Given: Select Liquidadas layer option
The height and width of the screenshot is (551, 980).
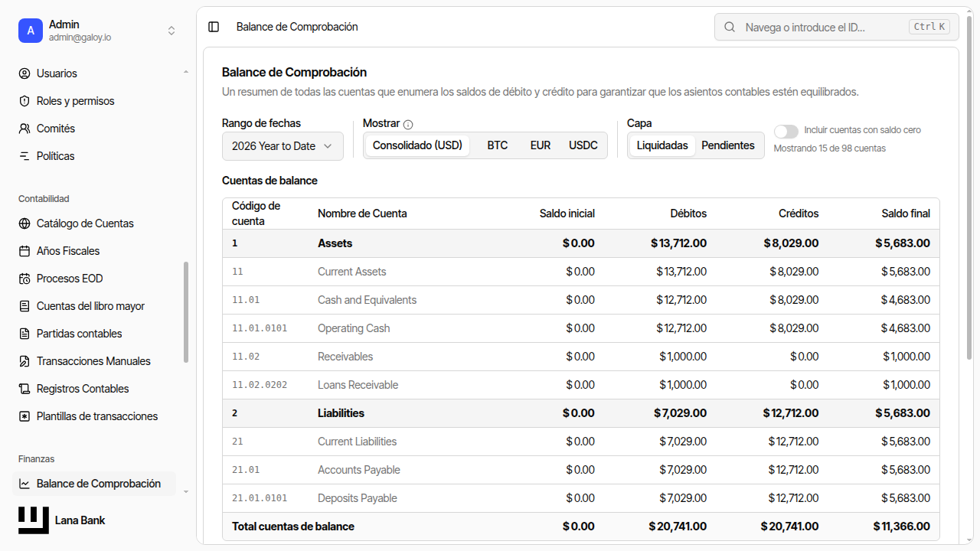Looking at the screenshot, I should click(x=662, y=145).
